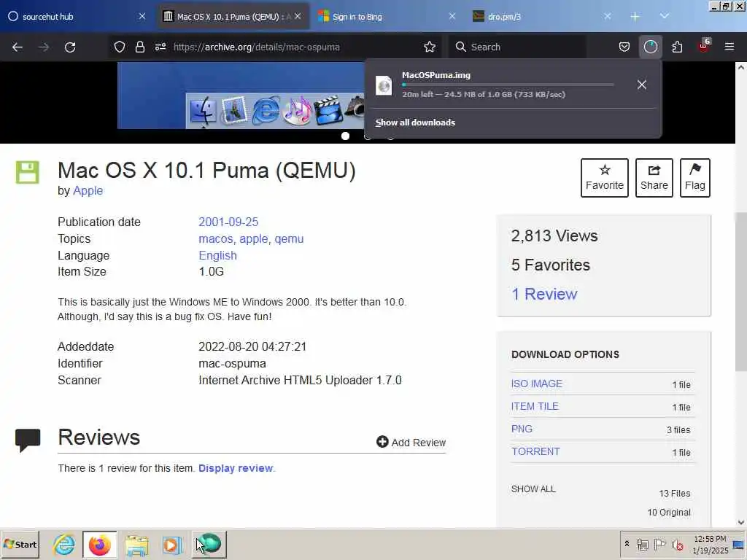Click the muted volume tray icon

coord(677,544)
